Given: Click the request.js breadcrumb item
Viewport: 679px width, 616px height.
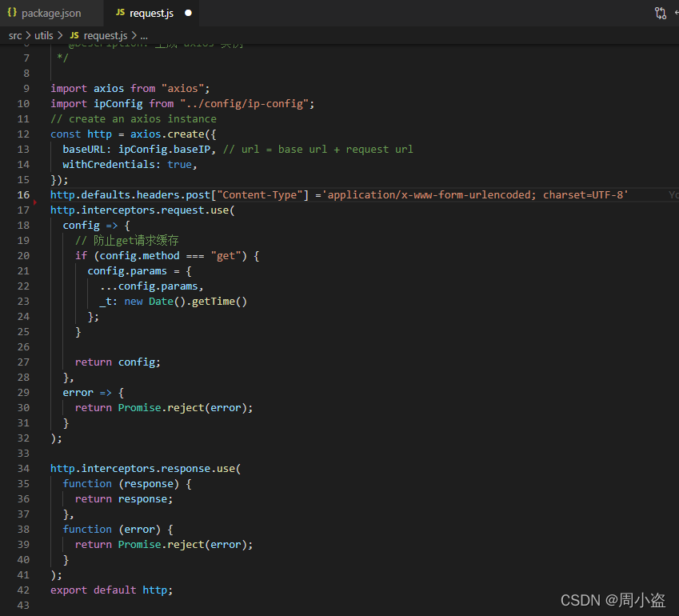Looking at the screenshot, I should tap(106, 35).
